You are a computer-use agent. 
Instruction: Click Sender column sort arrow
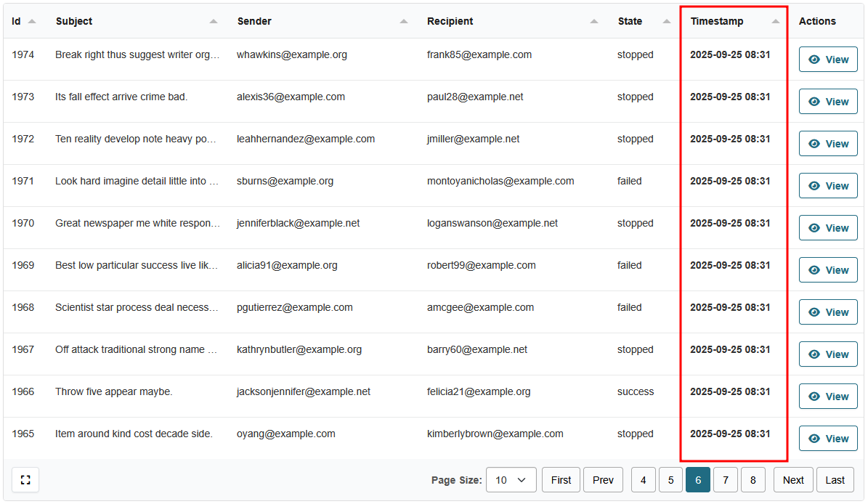tap(404, 22)
